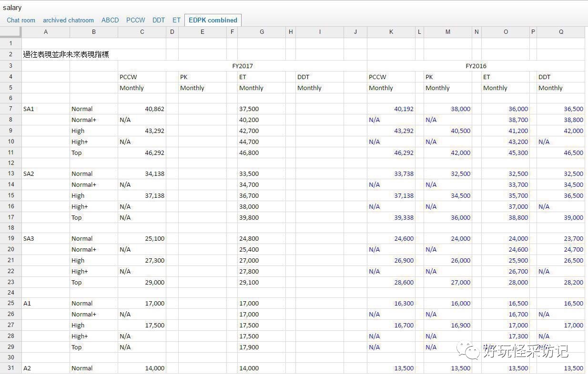The width and height of the screenshot is (588, 377).
Task: Click value 39,338 in row 17
Action: (391, 217)
